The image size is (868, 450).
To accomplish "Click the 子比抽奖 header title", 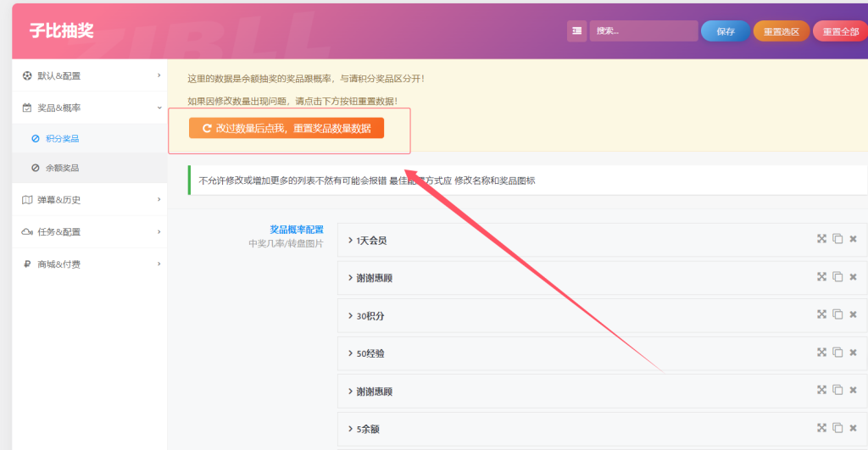I will click(61, 31).
